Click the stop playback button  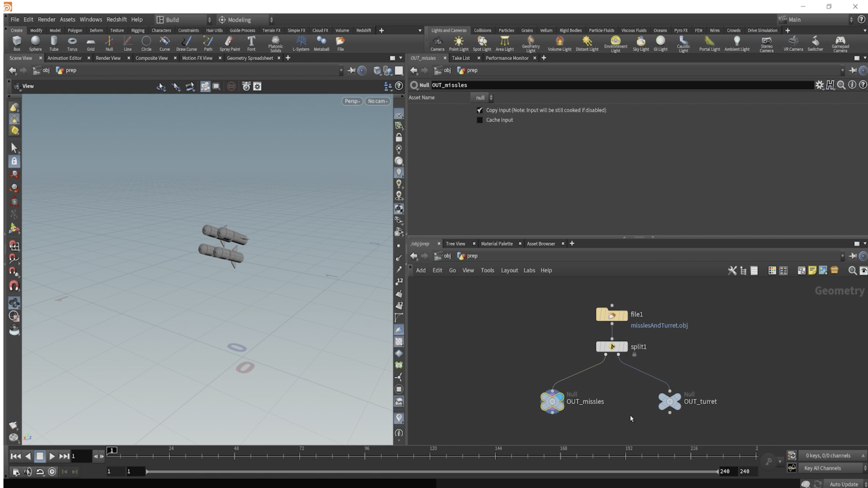click(x=40, y=456)
